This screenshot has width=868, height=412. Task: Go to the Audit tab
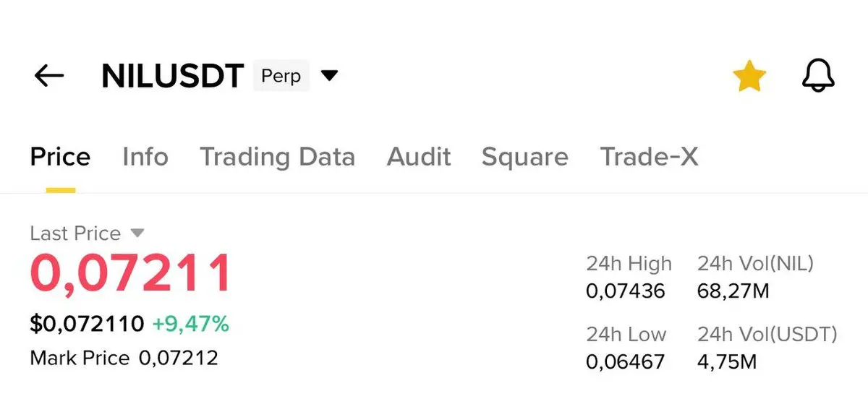click(x=419, y=157)
